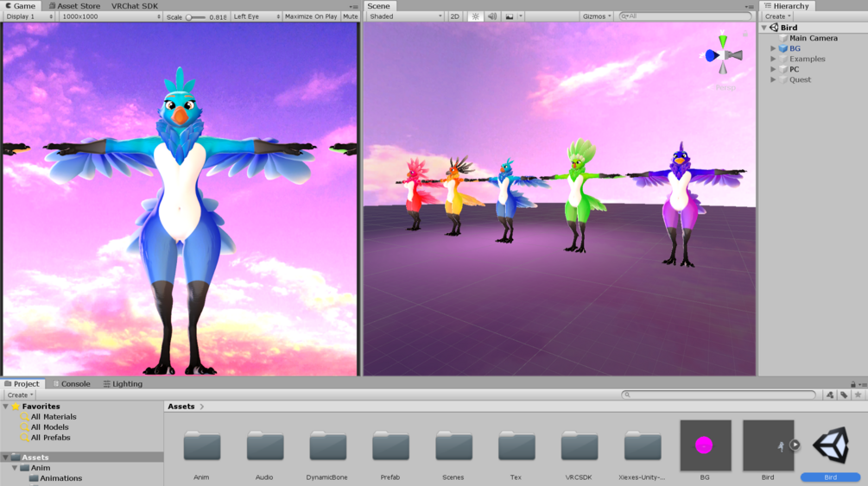This screenshot has height=486, width=868.
Task: Click the blue Z axis gizmo cone
Action: 712,55
